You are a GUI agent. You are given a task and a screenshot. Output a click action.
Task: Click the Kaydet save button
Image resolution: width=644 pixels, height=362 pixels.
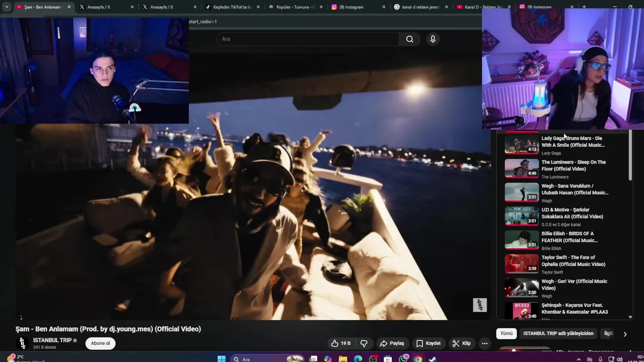coord(428,343)
